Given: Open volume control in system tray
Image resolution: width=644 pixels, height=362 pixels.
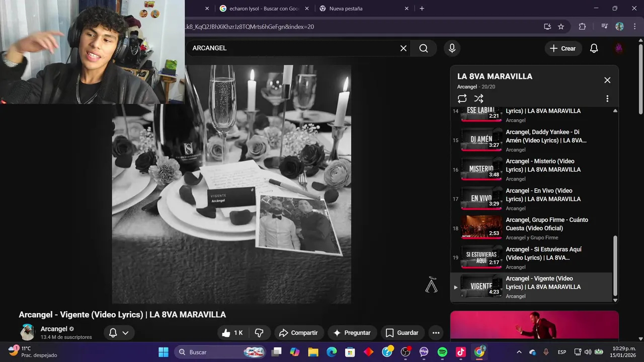Looking at the screenshot, I should [x=589, y=352].
